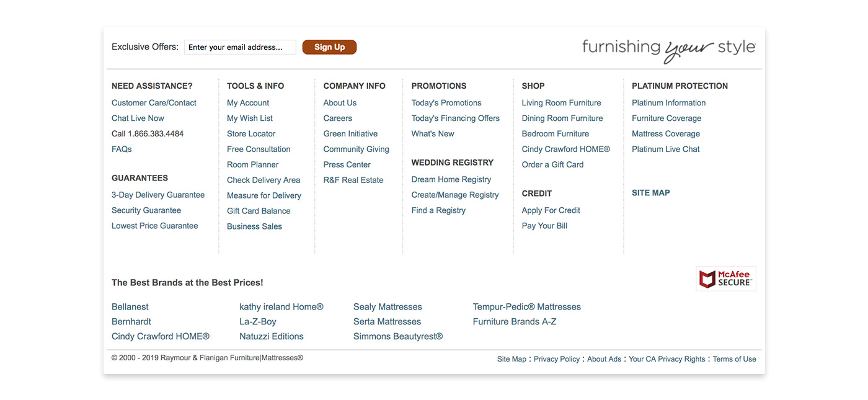
Task: Click the What's New link
Action: [433, 134]
